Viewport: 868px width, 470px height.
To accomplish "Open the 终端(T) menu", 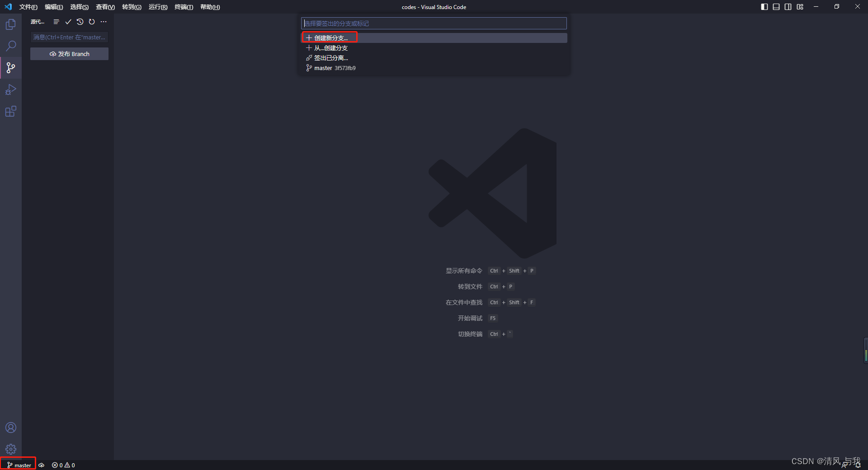I will (184, 7).
